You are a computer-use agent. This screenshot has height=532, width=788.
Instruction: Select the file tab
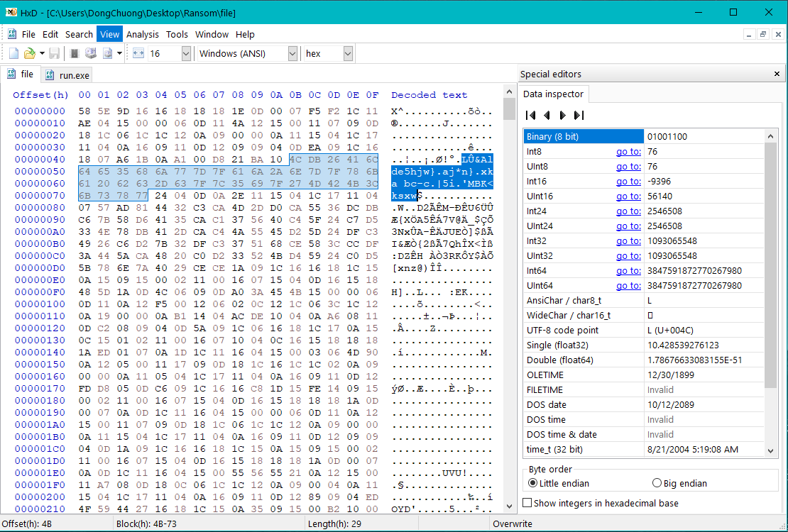[x=20, y=74]
